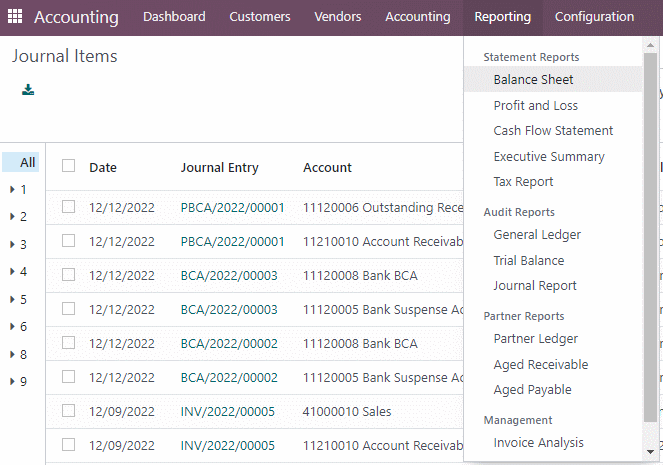Open the General Ledger report
This screenshot has width=663, height=465.
(x=537, y=235)
